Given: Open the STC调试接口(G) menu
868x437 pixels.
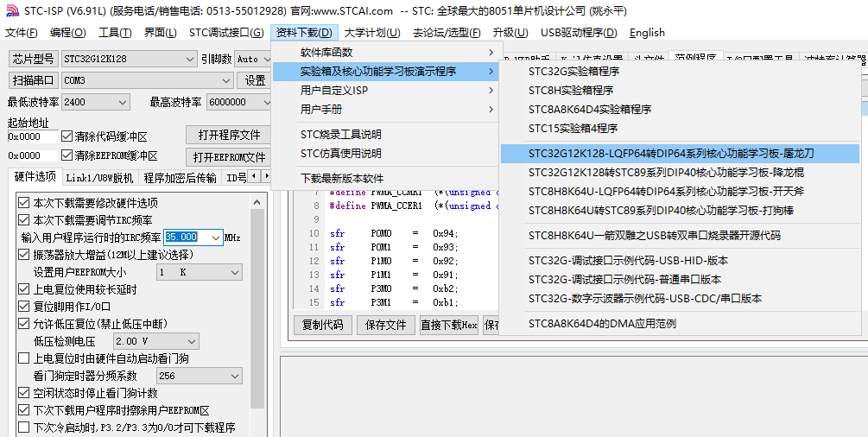Looking at the screenshot, I should pos(226,33).
